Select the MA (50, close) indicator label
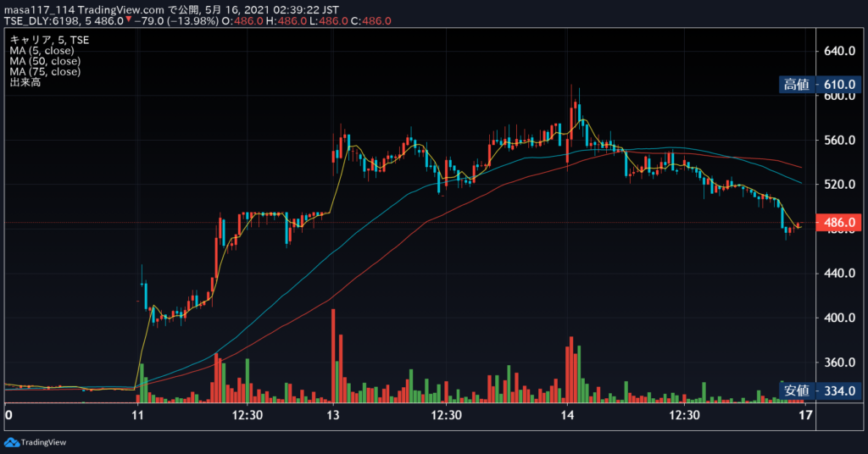 tap(45, 61)
